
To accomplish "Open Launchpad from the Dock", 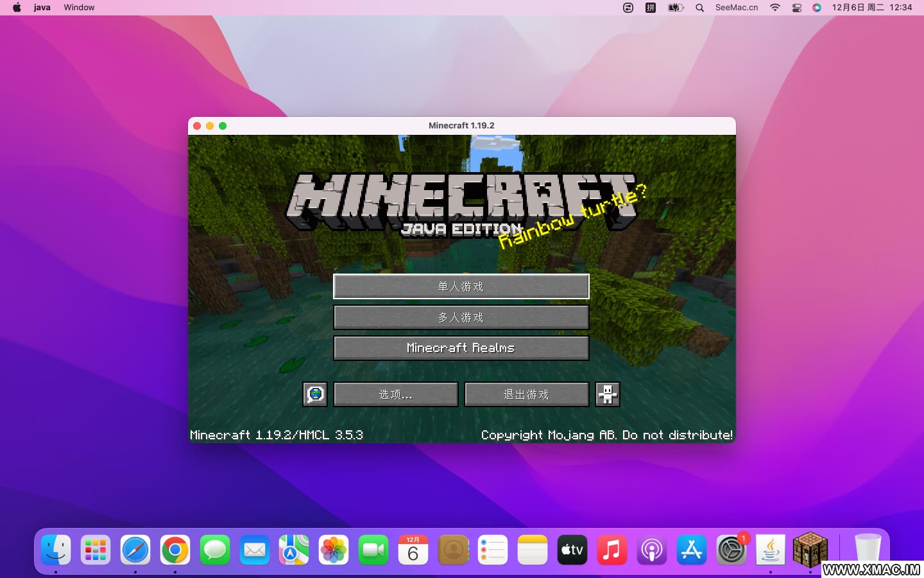I will pyautogui.click(x=96, y=550).
